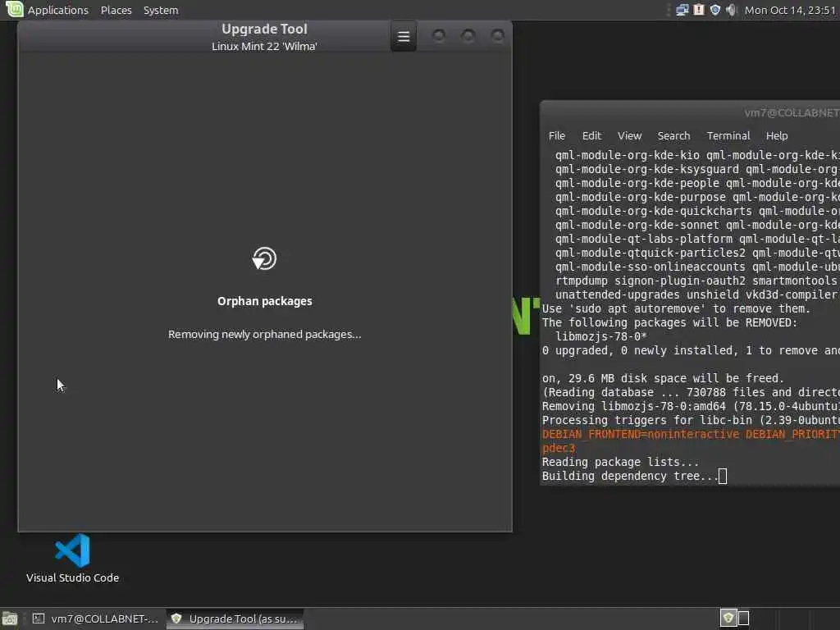The image size is (840, 630).
Task: Open the Places menu
Action: [116, 10]
